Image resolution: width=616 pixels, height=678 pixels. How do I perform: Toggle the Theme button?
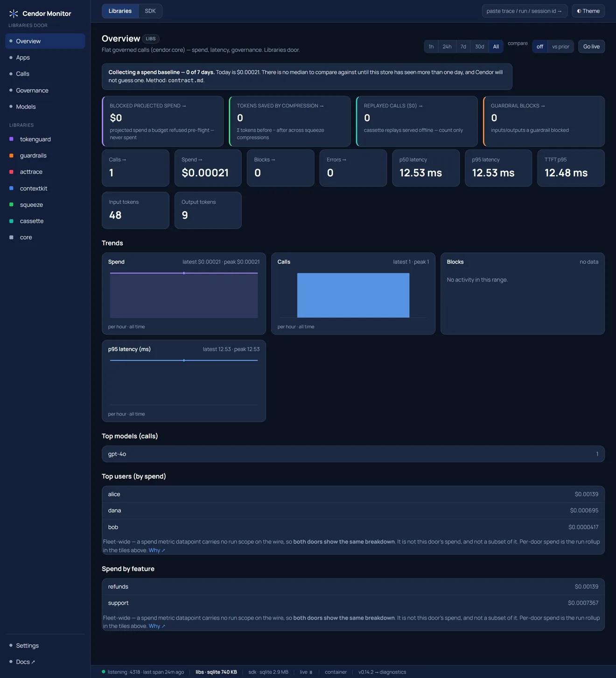pyautogui.click(x=588, y=11)
